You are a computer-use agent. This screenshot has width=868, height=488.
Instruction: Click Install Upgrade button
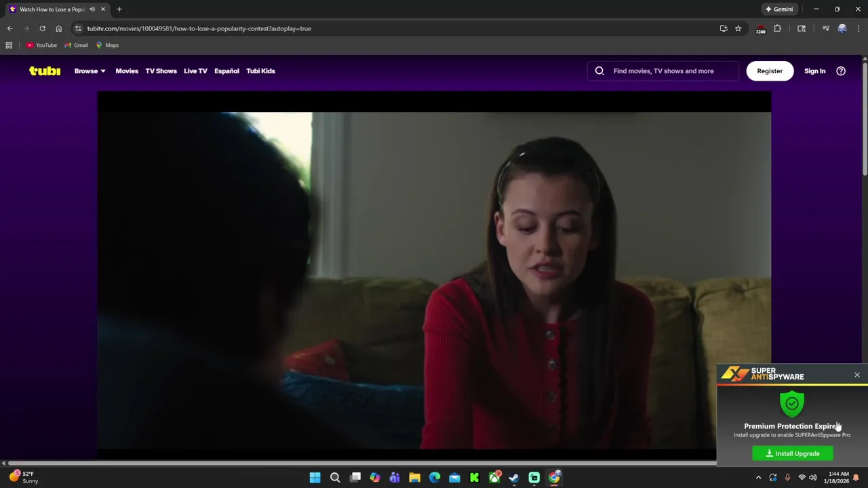[x=793, y=453]
